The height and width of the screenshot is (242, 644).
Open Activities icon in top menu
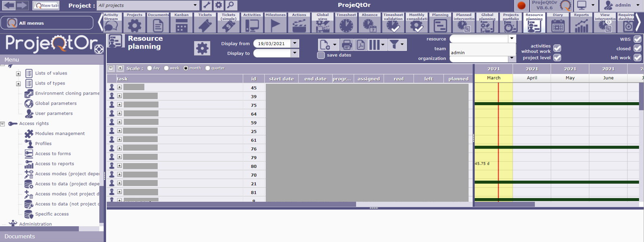coord(252,23)
